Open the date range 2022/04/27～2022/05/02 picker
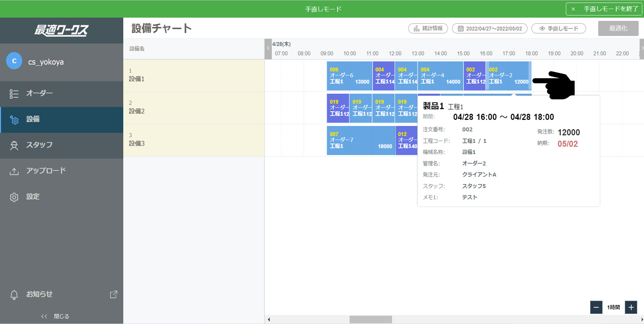The width and height of the screenshot is (644, 324). [489, 28]
